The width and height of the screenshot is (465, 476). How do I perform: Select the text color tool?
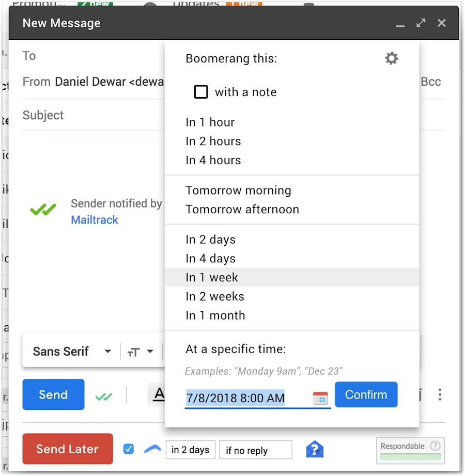(161, 394)
